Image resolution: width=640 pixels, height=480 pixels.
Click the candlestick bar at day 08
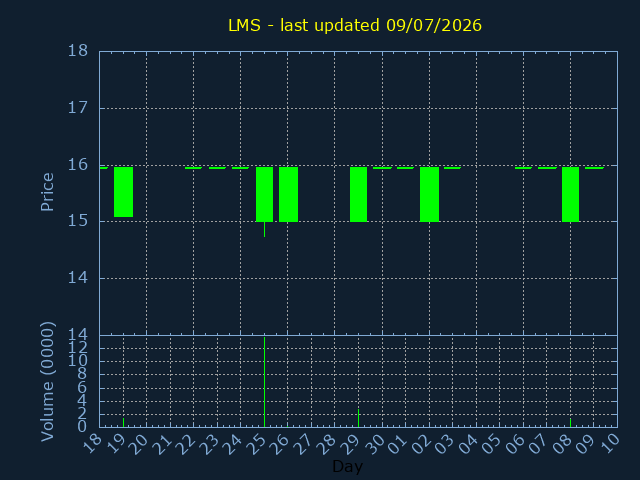(571, 194)
